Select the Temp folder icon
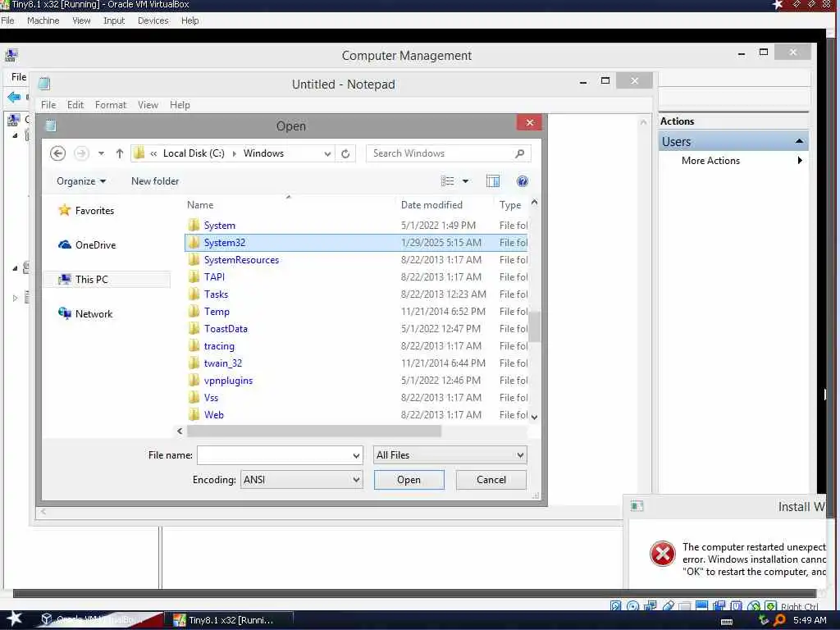Screen dimensions: 840x630 pos(194,311)
